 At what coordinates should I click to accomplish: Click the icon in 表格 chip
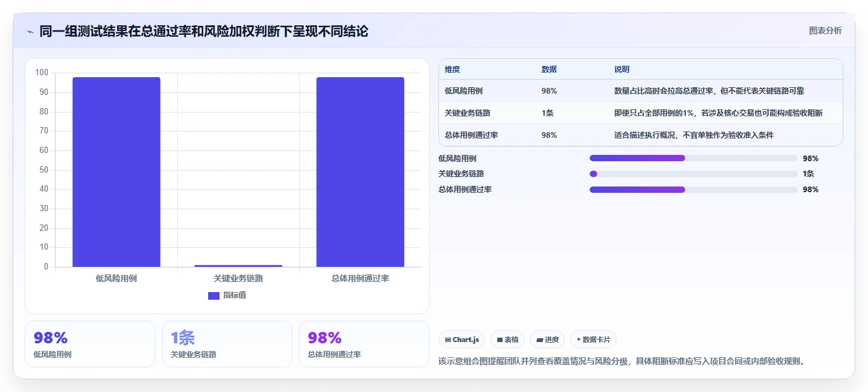(500, 340)
